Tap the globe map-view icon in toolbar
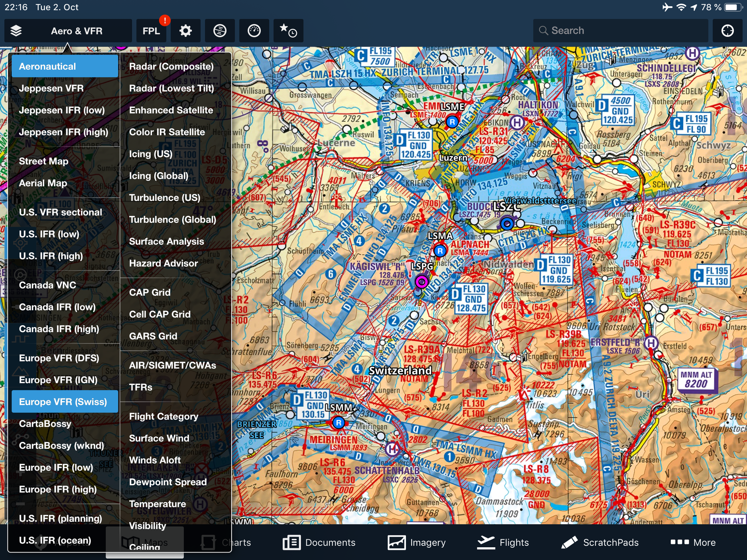The width and height of the screenshot is (747, 560). 220,31
